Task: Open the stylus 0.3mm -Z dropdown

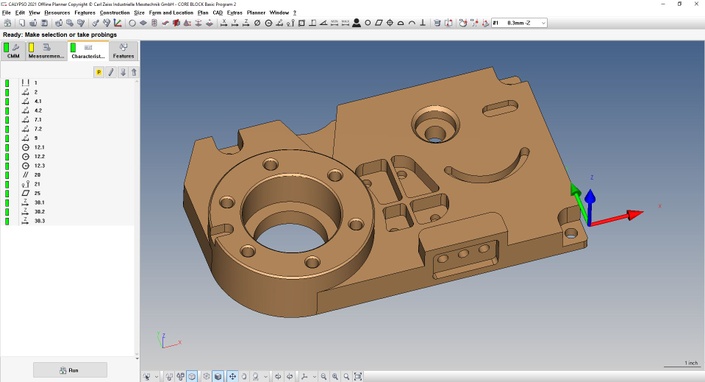Action: coord(519,23)
